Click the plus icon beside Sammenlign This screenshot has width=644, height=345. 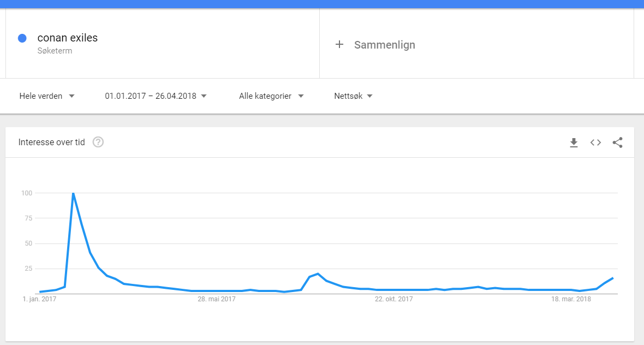339,44
